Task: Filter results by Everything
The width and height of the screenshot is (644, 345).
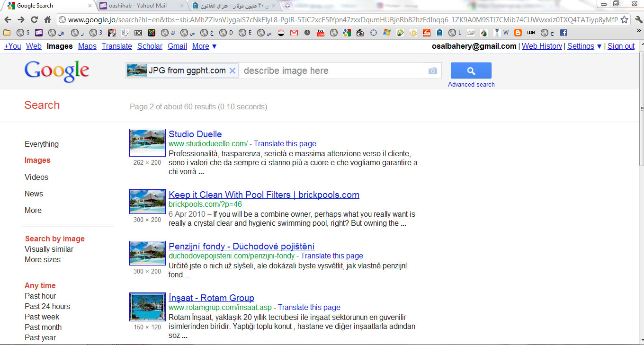Action: click(42, 144)
